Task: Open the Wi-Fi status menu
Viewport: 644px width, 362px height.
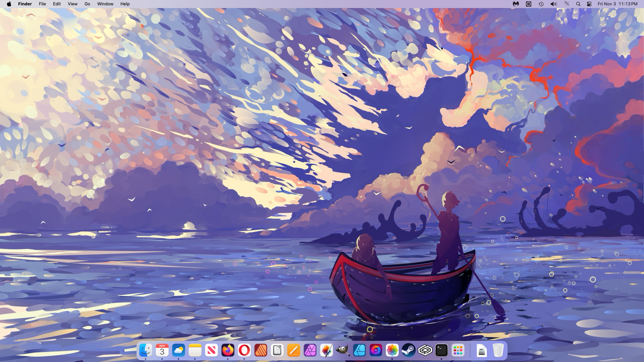Action: pos(567,4)
